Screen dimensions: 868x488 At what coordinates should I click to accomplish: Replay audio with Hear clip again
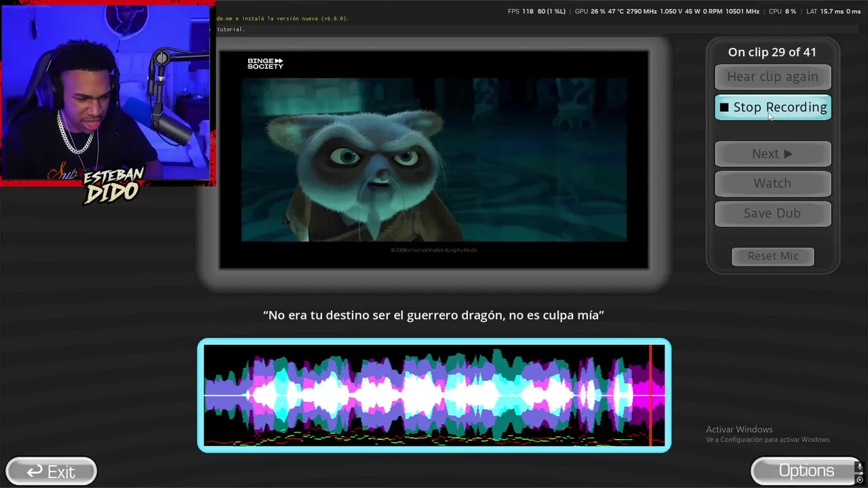pos(773,77)
